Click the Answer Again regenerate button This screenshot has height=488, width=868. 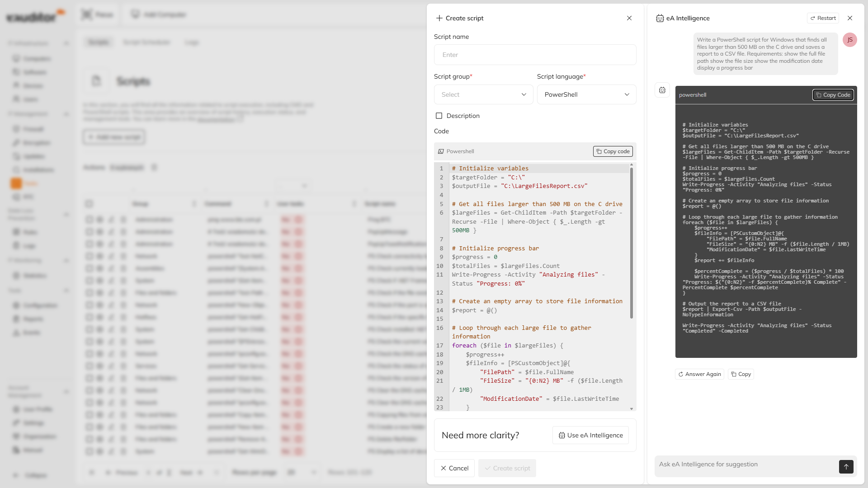(x=699, y=374)
